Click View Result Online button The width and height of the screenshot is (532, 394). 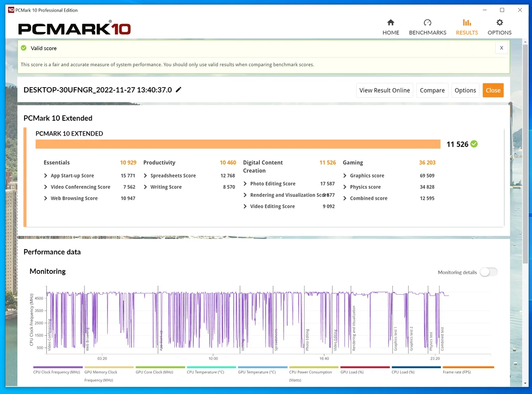click(384, 90)
